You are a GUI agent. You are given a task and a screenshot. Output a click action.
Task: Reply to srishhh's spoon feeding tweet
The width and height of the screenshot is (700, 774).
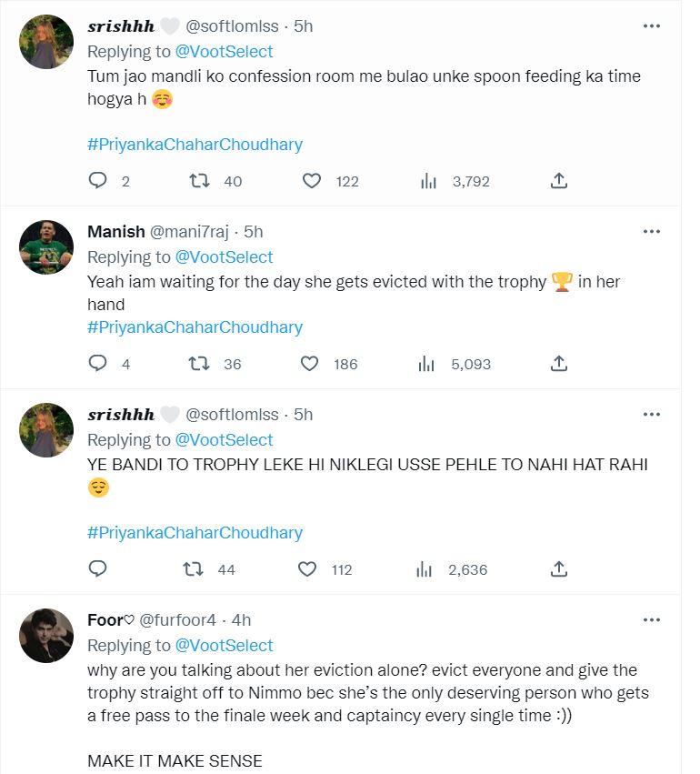98,181
